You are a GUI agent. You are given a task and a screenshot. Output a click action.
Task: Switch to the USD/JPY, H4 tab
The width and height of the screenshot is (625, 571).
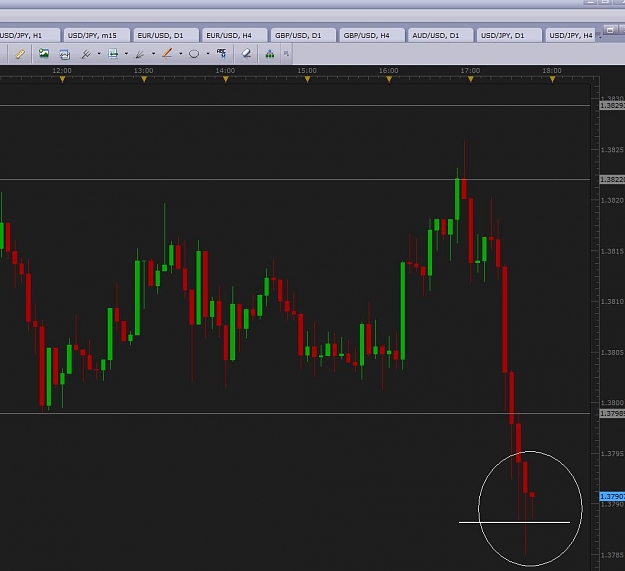click(x=570, y=35)
